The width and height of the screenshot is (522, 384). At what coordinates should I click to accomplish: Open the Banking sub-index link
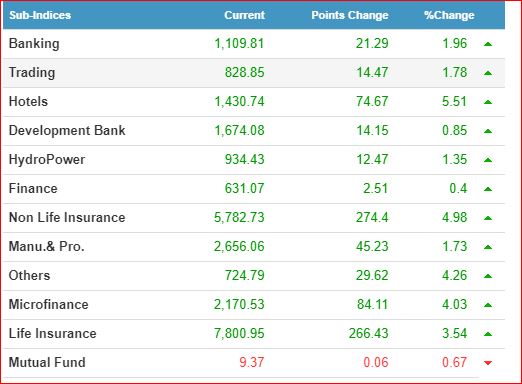pyautogui.click(x=34, y=44)
